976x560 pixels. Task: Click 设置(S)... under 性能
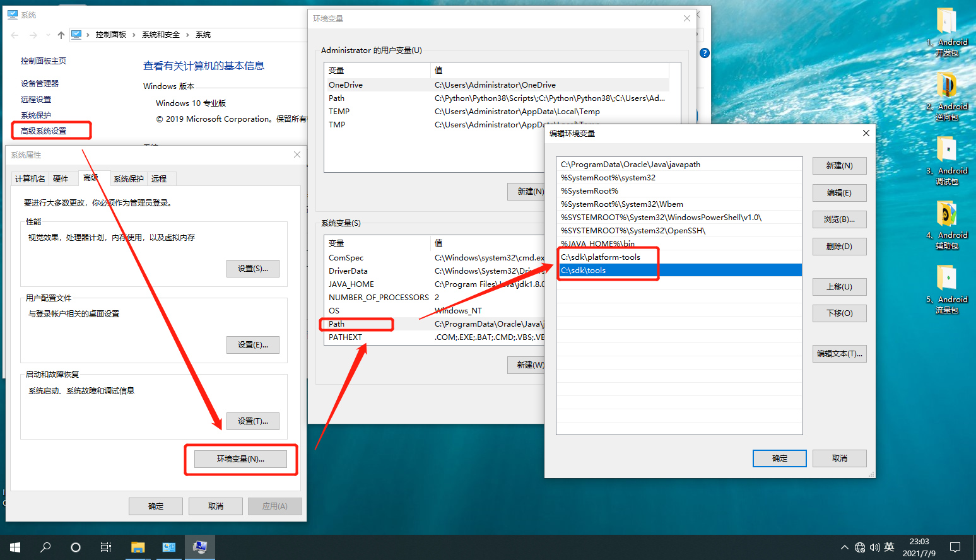click(253, 269)
